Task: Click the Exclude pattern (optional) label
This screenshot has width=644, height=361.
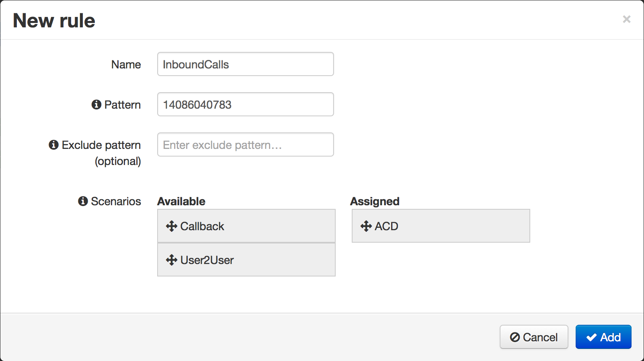Action: (101, 153)
